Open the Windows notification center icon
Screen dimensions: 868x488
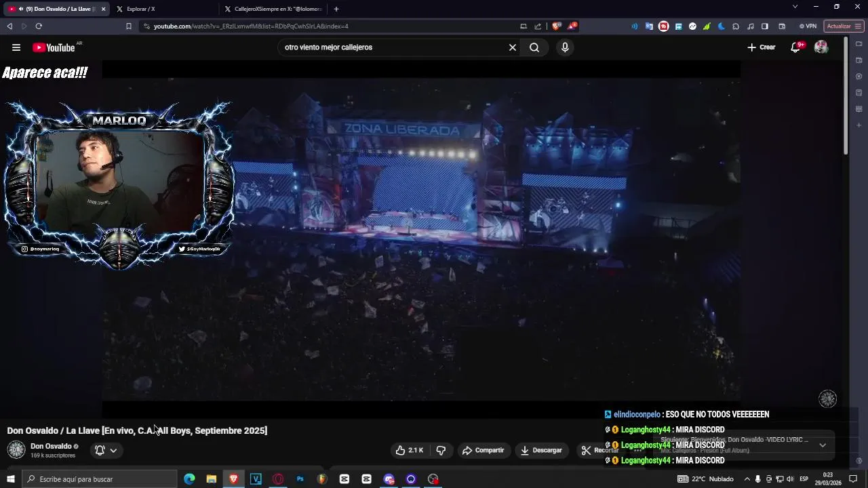tap(853, 479)
